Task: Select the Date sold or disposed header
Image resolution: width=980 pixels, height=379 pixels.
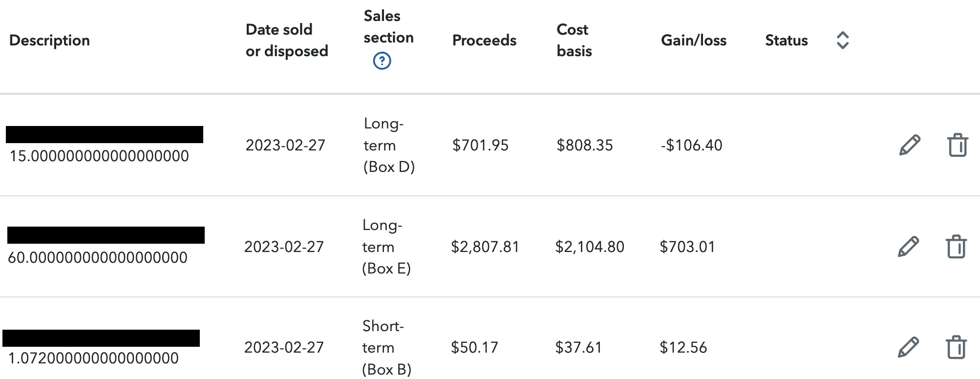Action: (x=287, y=41)
